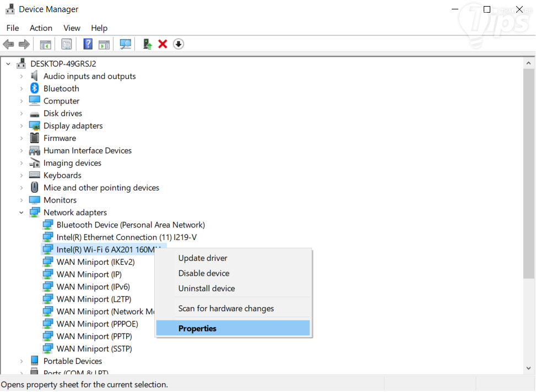Click the DESKTOP-49GRSJ2 computer icon
The height and width of the screenshot is (392, 536).
tap(21, 63)
